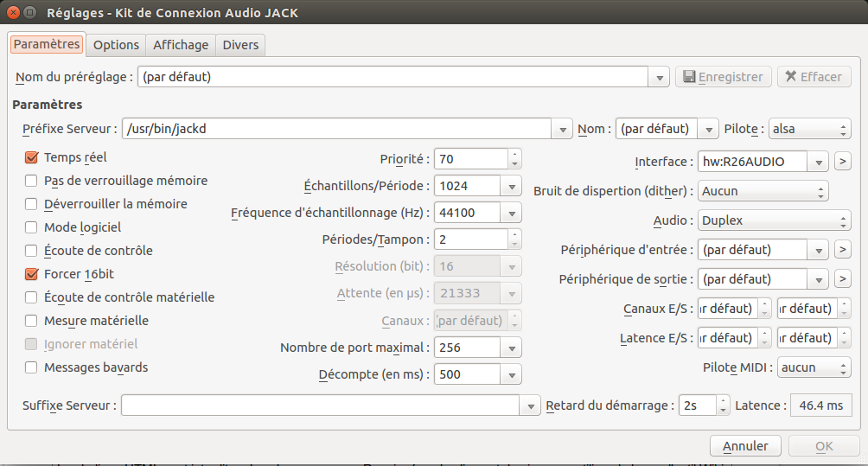
Task: Open the Pilote MIDI selector
Action: (814, 367)
